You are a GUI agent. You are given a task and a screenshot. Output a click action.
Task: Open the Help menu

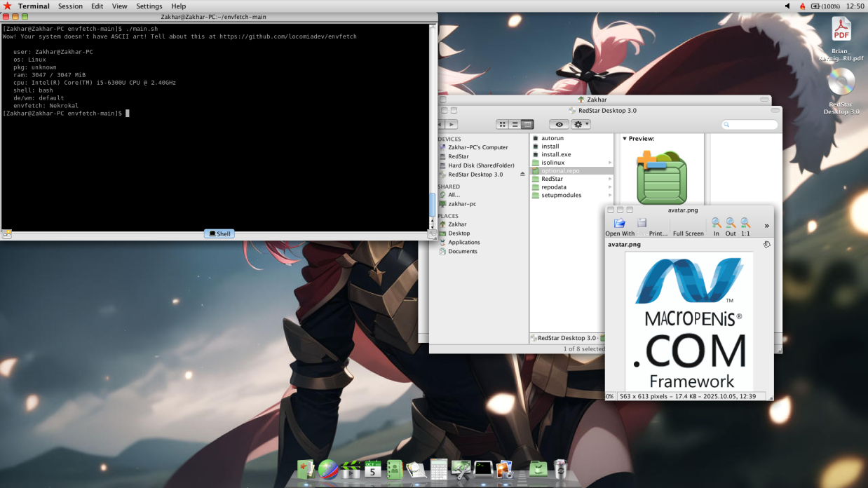179,6
